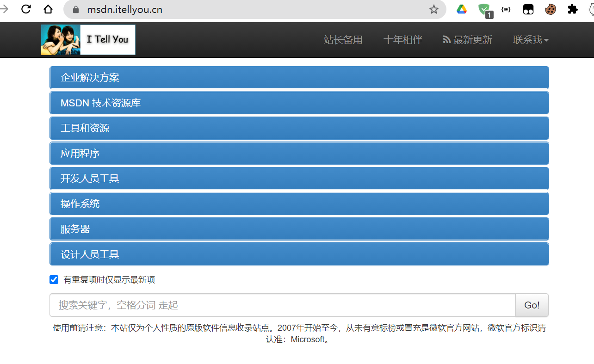Image resolution: width=594 pixels, height=364 pixels.
Task: Bookmark this page with the star icon
Action: click(433, 9)
